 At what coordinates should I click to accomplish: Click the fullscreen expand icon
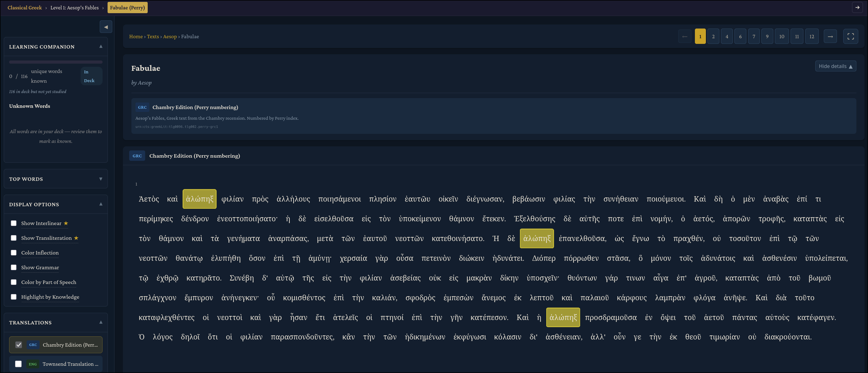click(850, 36)
